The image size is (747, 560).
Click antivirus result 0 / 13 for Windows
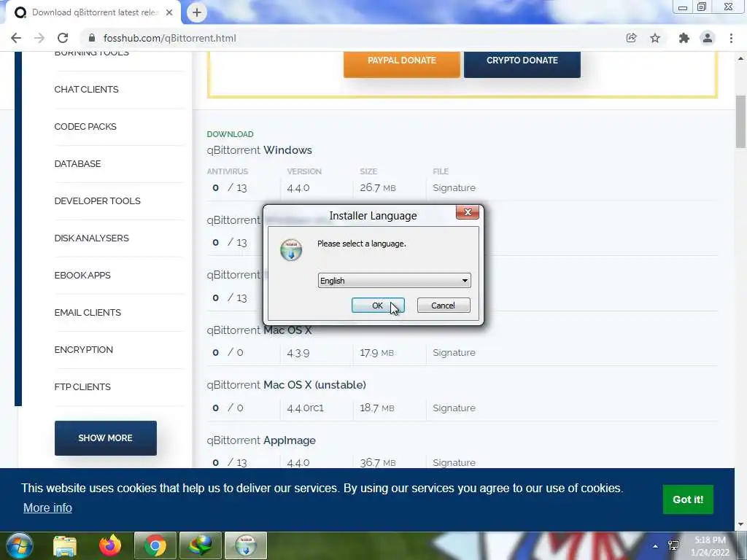[230, 187]
